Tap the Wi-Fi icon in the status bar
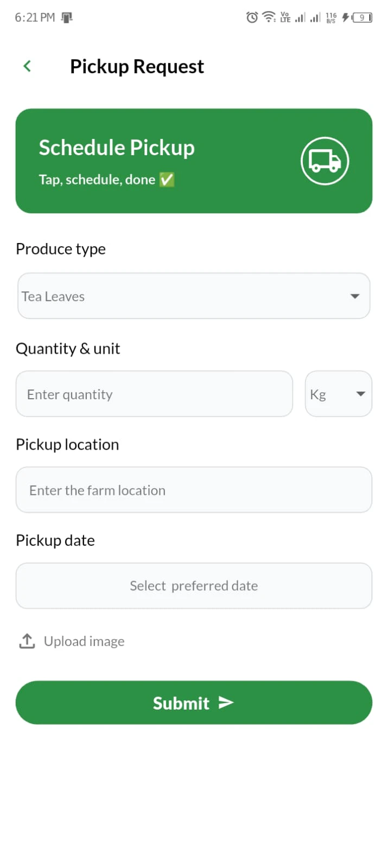This screenshot has width=388, height=868. [269, 17]
